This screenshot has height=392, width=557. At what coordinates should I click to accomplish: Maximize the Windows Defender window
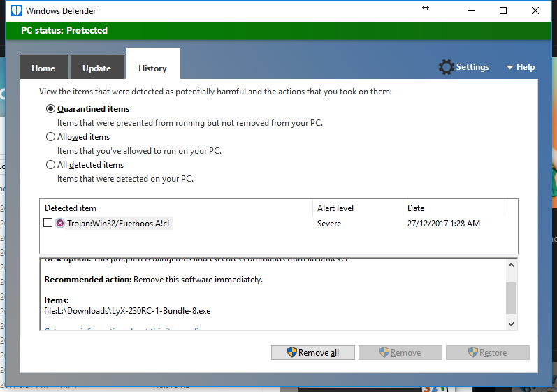coord(503,10)
